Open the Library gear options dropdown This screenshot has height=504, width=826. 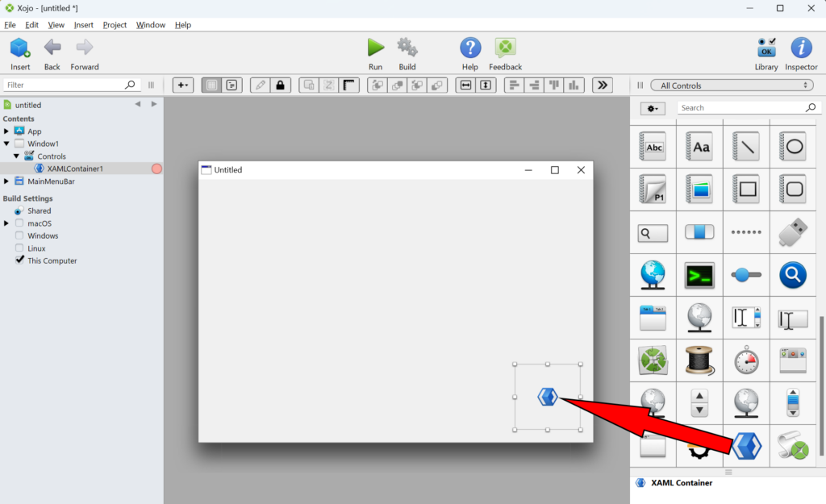point(653,108)
